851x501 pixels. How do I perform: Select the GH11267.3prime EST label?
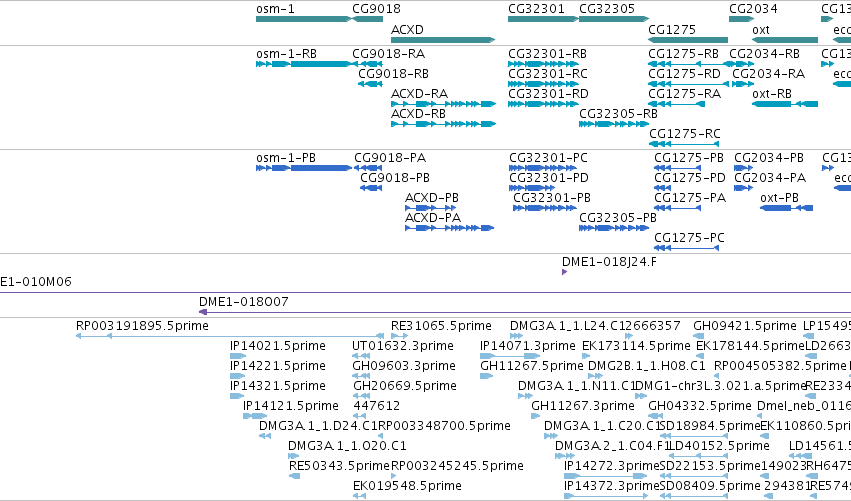(x=583, y=406)
